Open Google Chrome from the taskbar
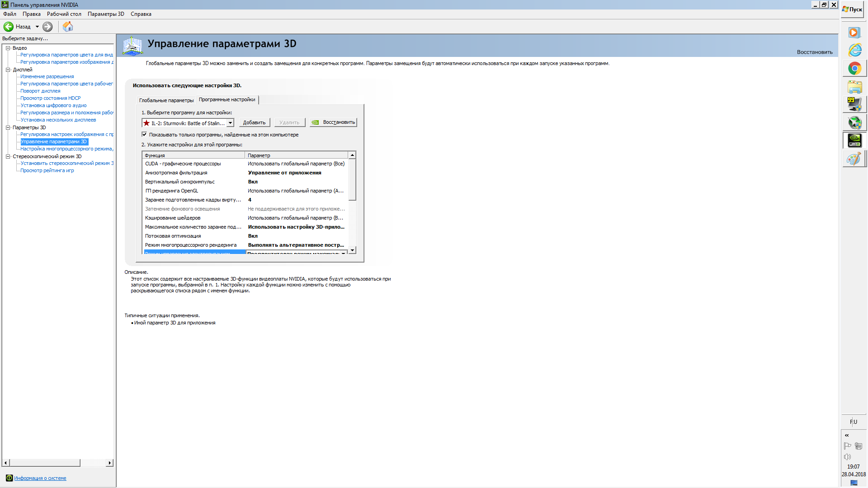 pyautogui.click(x=854, y=69)
